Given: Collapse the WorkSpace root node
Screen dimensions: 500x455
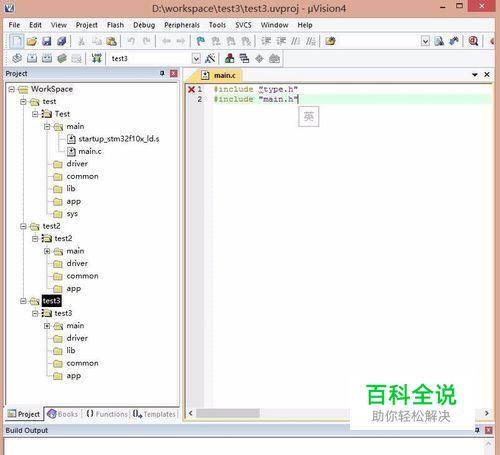Looking at the screenshot, I should coord(12,89).
